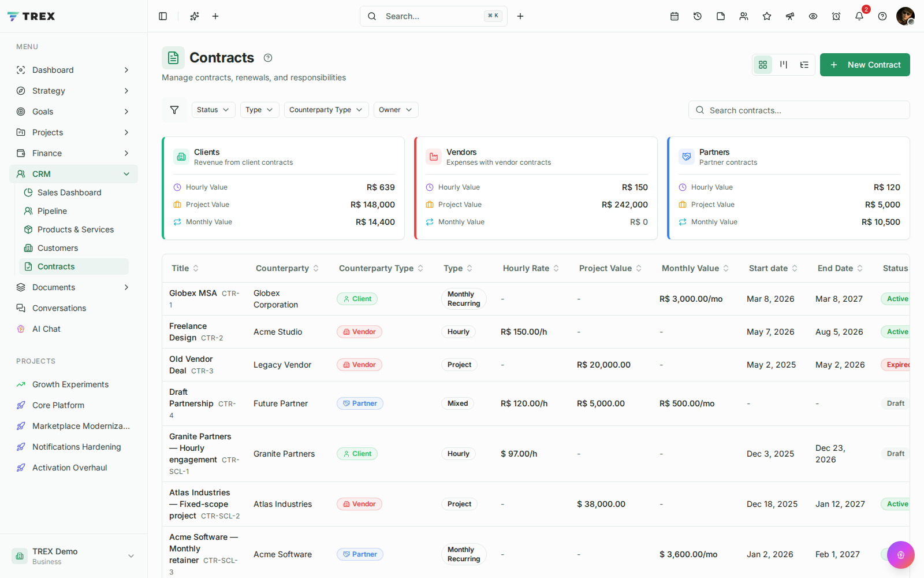Open the calendar icon in top bar
The image size is (924, 578).
[675, 16]
